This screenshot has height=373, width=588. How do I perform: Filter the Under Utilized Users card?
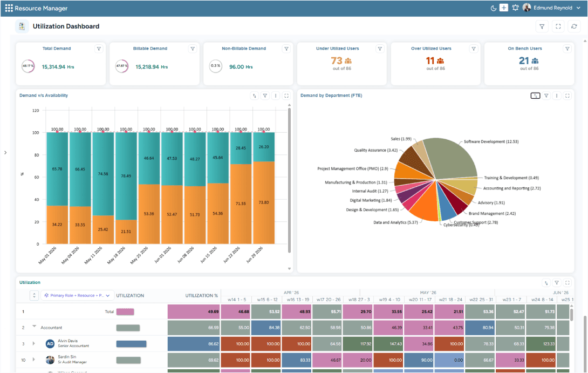[x=380, y=49]
